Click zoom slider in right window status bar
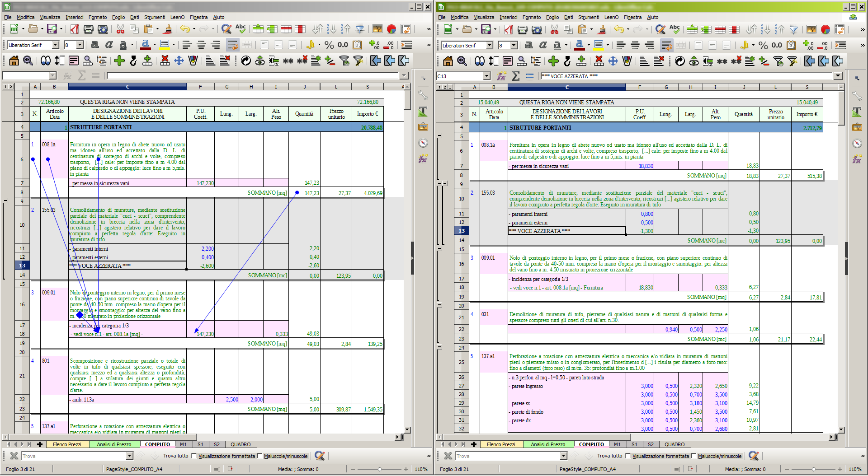The width and height of the screenshot is (868, 476). [814, 469]
